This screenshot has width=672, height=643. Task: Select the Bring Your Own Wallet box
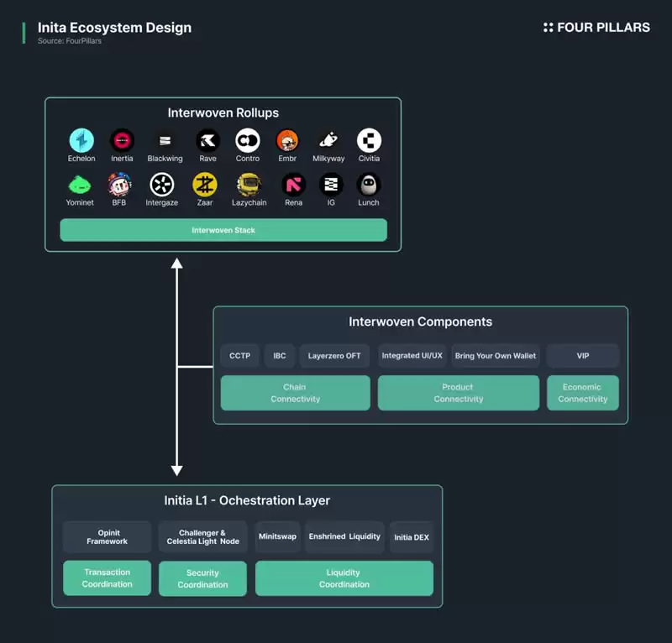pos(495,356)
